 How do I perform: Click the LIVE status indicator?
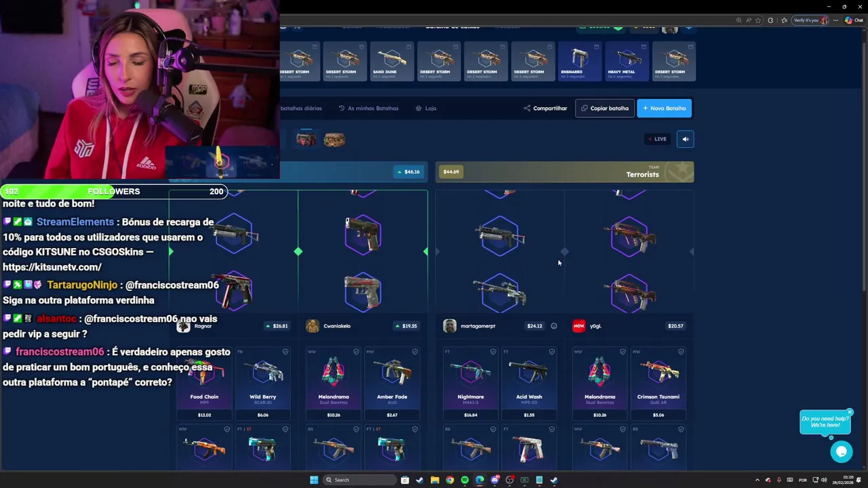click(656, 139)
